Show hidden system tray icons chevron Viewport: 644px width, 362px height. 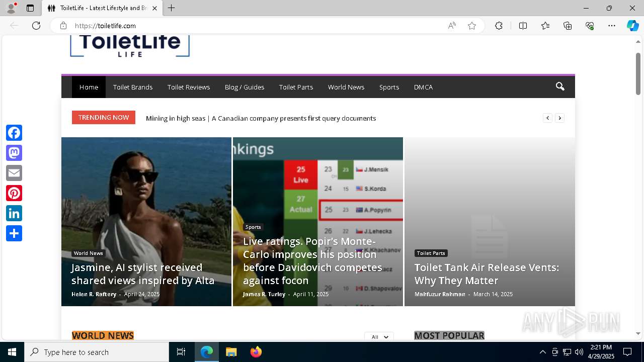[542, 352]
